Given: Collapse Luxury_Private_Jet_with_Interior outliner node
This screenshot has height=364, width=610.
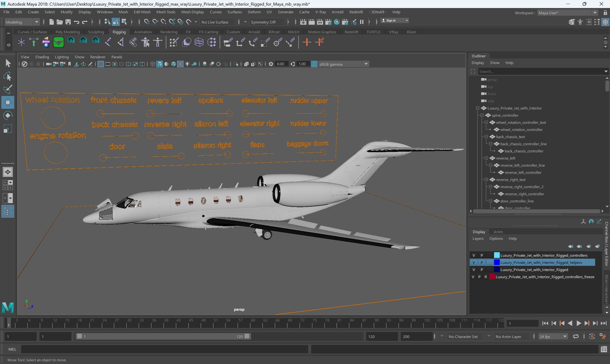Looking at the screenshot, I should 477,108.
